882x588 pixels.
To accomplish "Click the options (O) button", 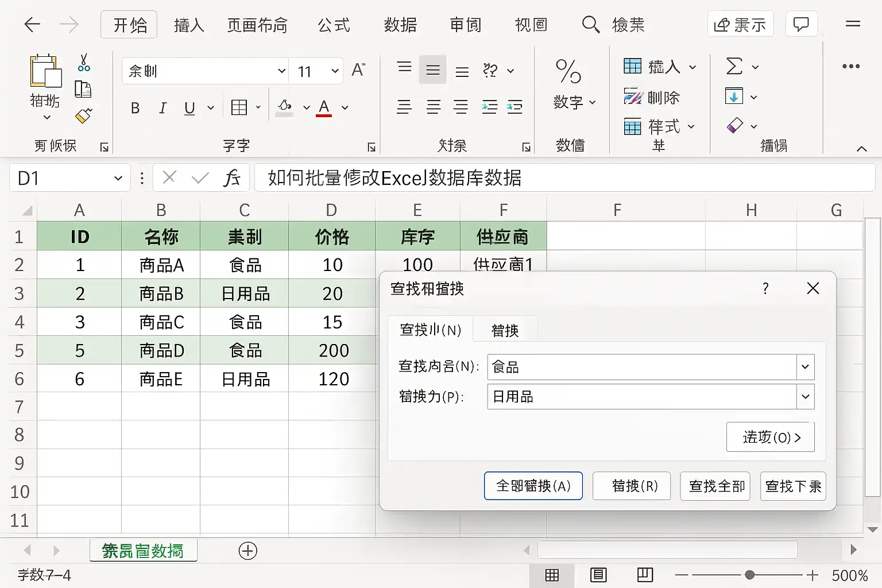I will coord(771,437).
